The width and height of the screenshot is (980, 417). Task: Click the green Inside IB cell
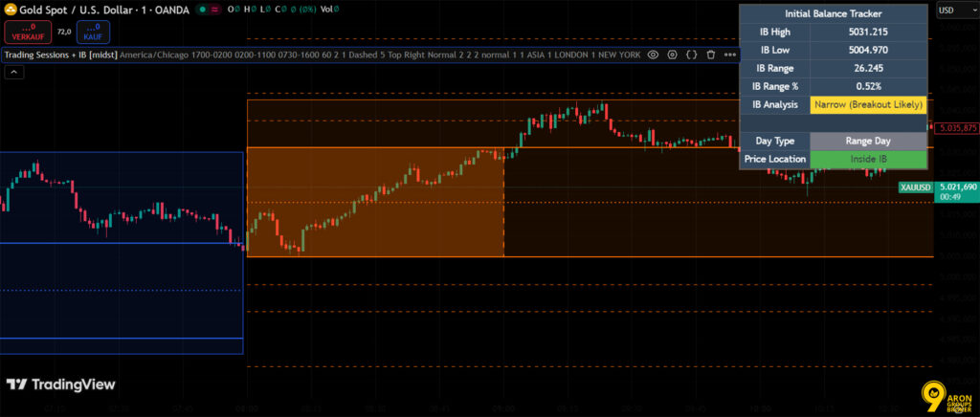pos(868,159)
